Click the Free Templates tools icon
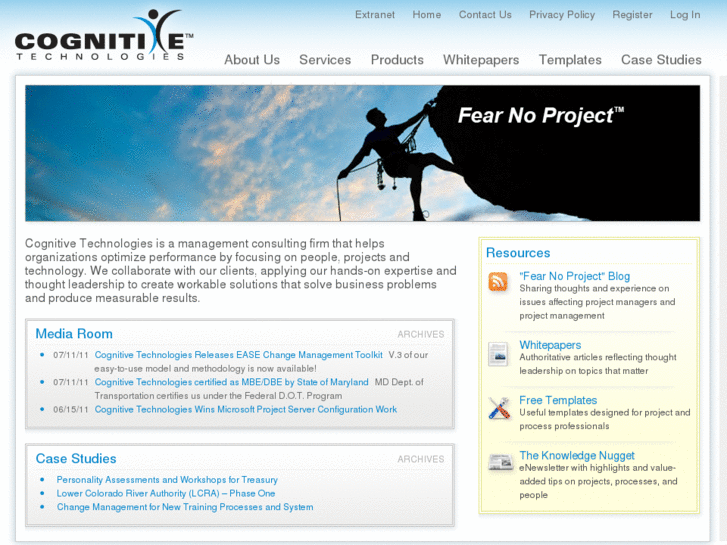727x545 pixels. point(499,408)
